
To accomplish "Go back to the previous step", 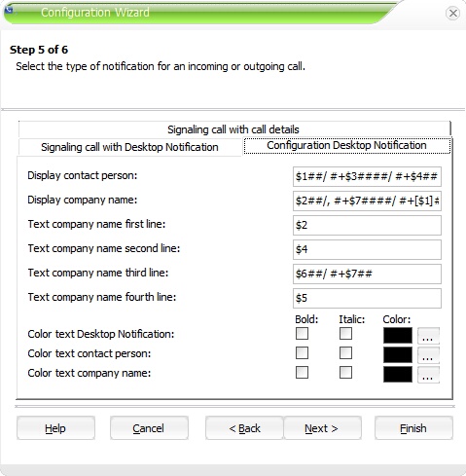I will [x=244, y=428].
